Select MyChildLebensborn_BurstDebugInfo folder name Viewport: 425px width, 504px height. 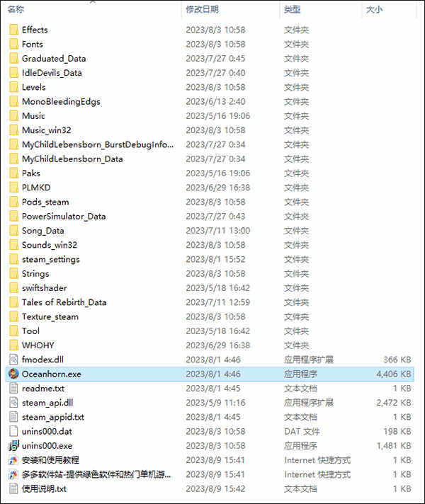[98, 144]
